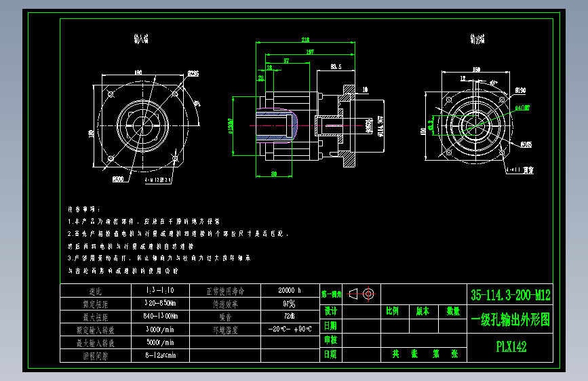The width and height of the screenshot is (588, 381).
Task: Click the drawing number 35-114.3-200-M12
Action: [x=511, y=295]
